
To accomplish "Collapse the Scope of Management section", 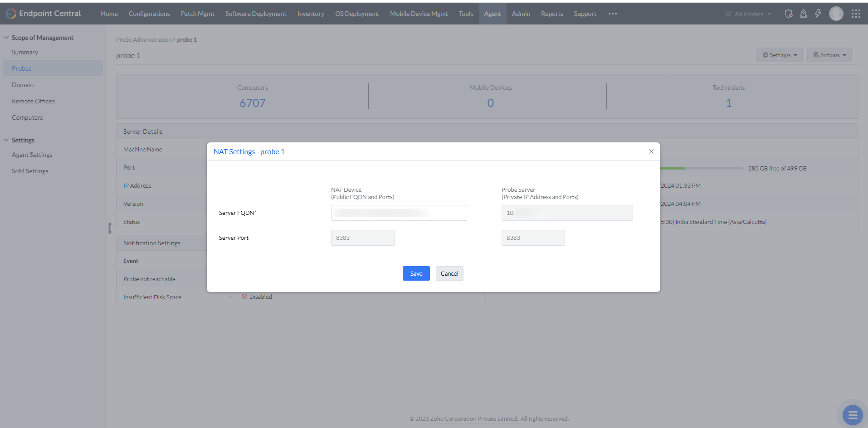I will (x=6, y=38).
